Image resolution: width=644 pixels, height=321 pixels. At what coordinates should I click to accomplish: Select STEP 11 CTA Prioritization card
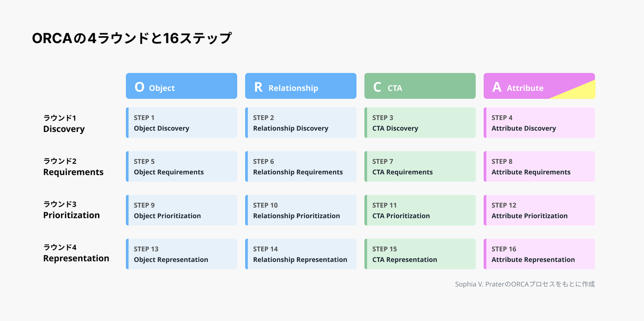(420, 210)
